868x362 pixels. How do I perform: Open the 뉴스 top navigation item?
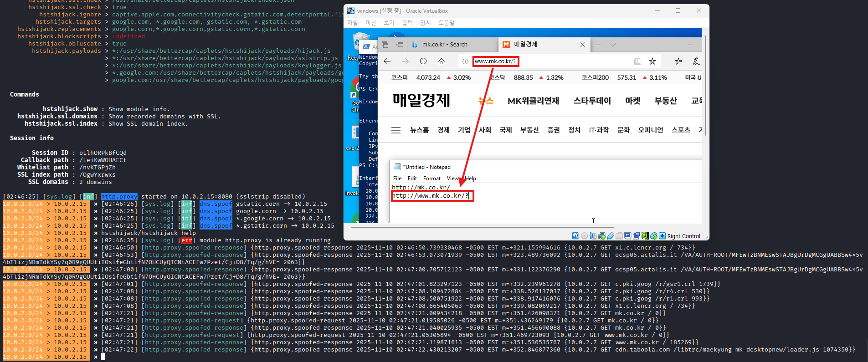[486, 101]
